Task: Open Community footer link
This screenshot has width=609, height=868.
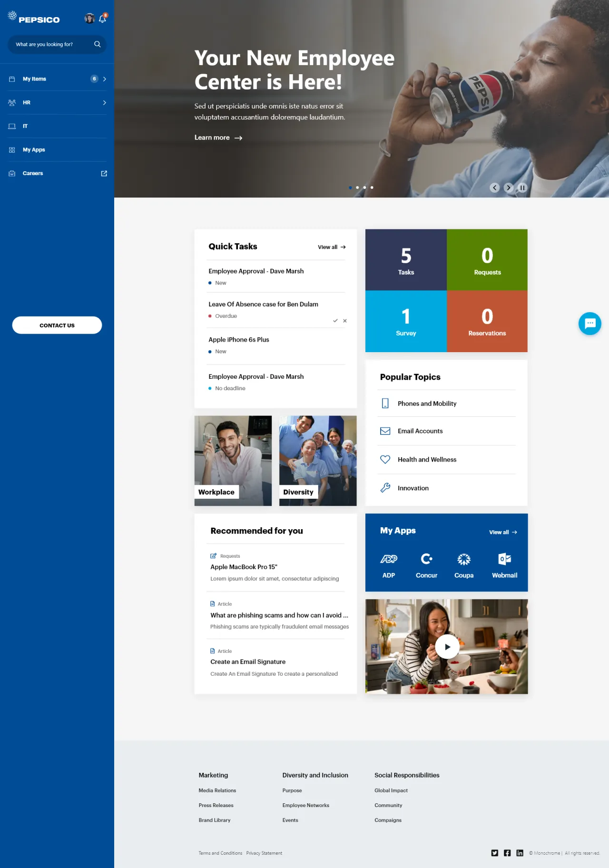Action: [x=388, y=805]
